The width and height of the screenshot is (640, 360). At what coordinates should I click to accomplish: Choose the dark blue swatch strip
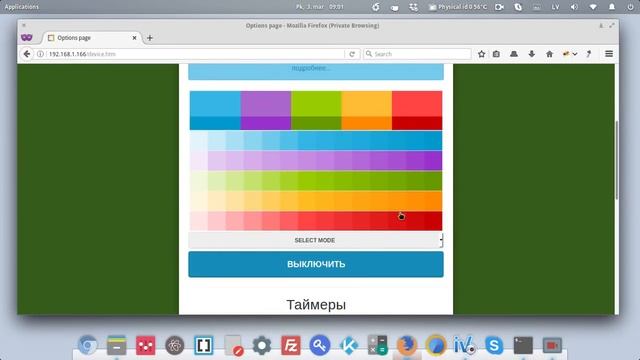point(215,123)
